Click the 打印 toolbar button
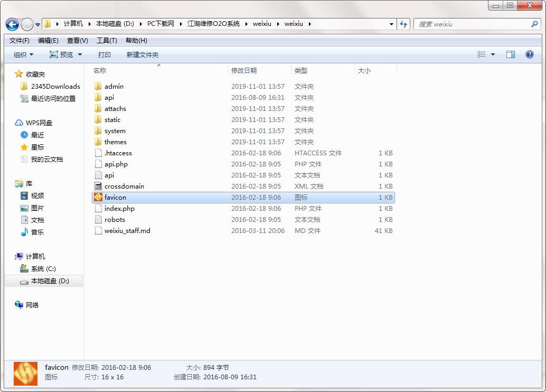Image resolution: width=546 pixels, height=392 pixels. click(x=104, y=55)
